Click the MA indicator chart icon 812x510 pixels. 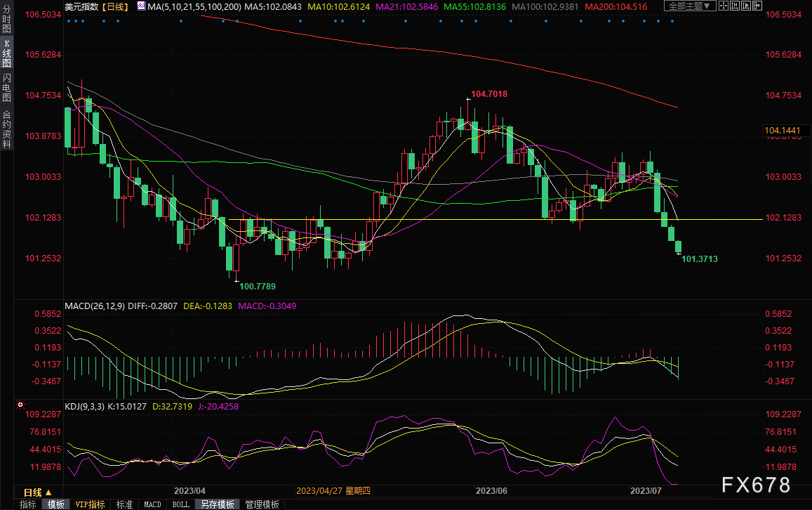[141, 6]
